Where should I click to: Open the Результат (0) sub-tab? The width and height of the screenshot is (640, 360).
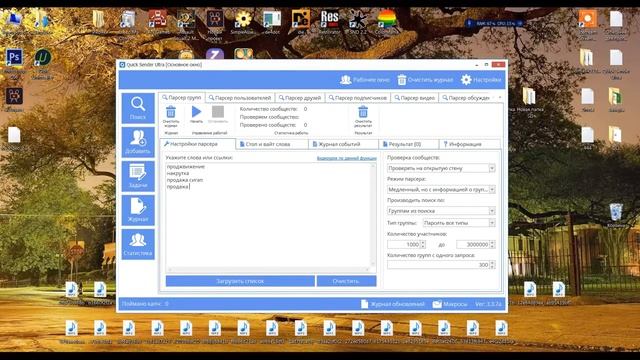pyautogui.click(x=409, y=144)
